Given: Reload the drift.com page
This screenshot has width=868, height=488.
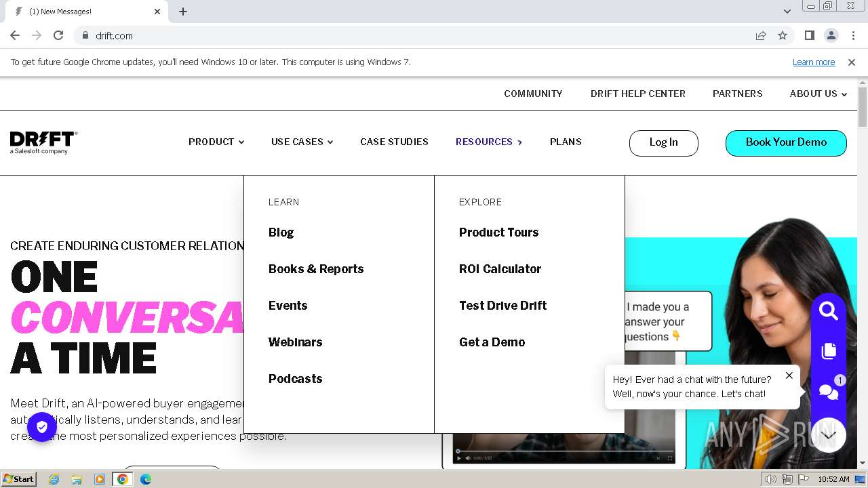Looking at the screenshot, I should [58, 35].
